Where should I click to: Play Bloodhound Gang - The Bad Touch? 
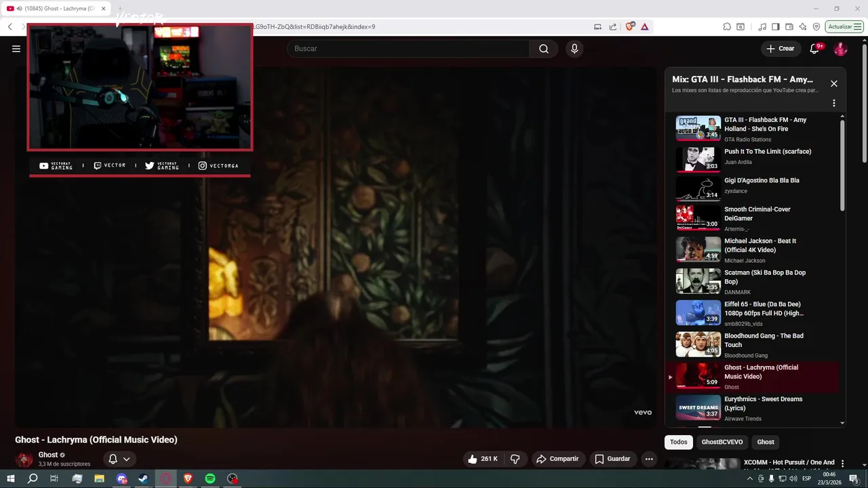753,344
